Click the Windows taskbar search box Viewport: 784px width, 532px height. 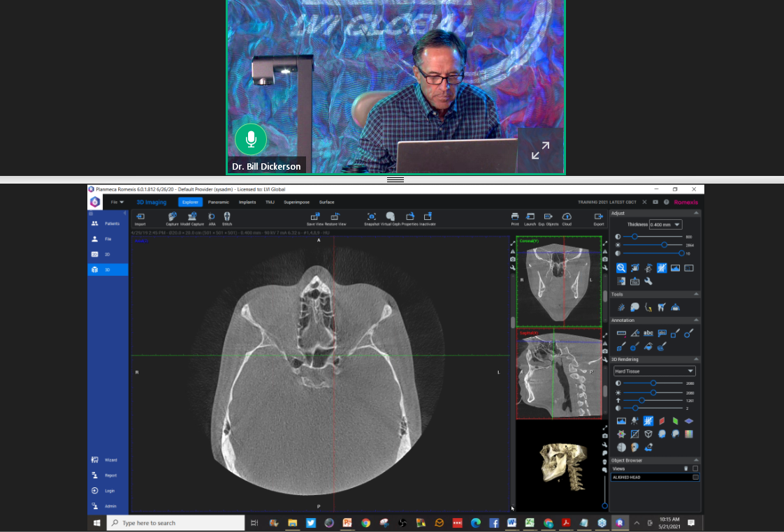tap(175, 523)
